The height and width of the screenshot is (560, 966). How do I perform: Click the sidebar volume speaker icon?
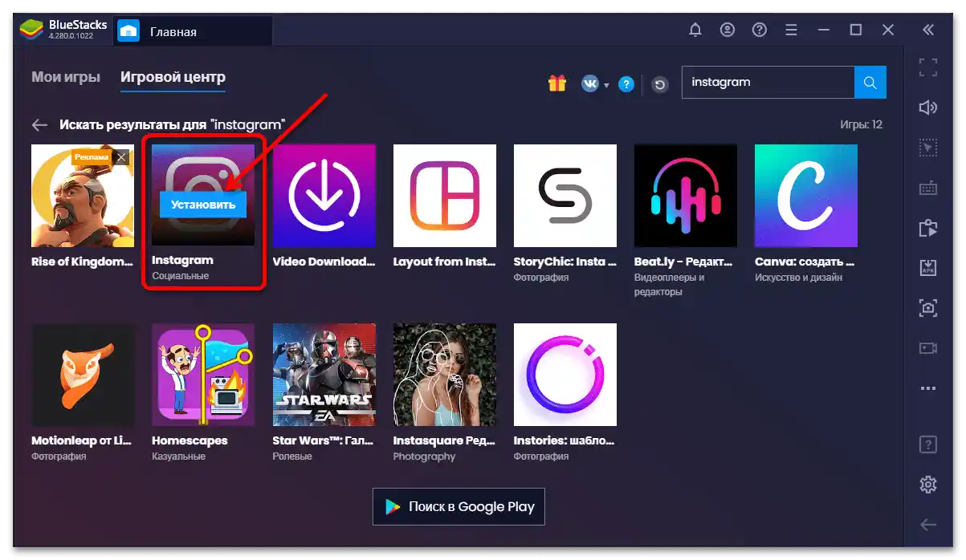pos(928,108)
